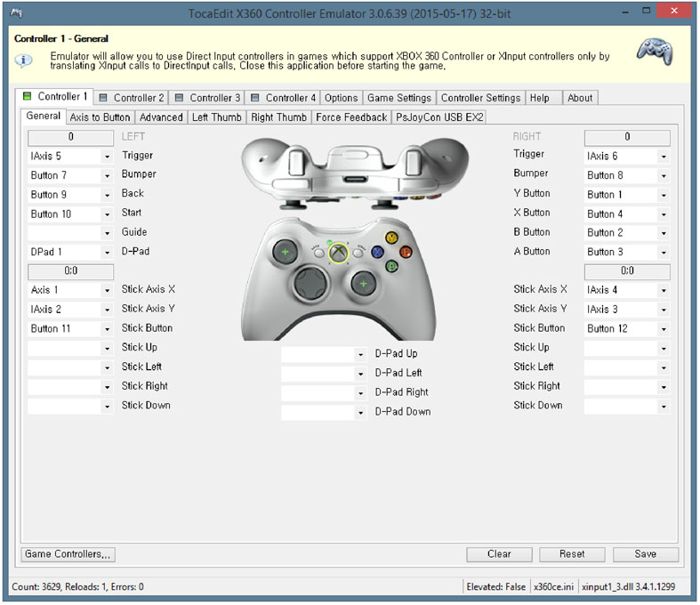Click the D-pad on the controller image

pyautogui.click(x=310, y=283)
